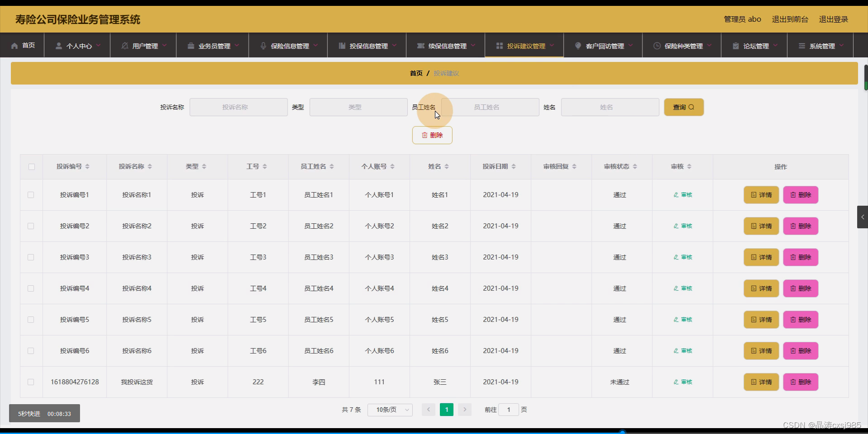Click the 投保信息管理 chart icon
This screenshot has width=868, height=434.
[x=342, y=45]
